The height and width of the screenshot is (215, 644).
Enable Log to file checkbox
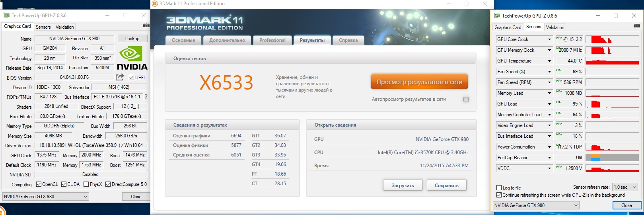(499, 188)
